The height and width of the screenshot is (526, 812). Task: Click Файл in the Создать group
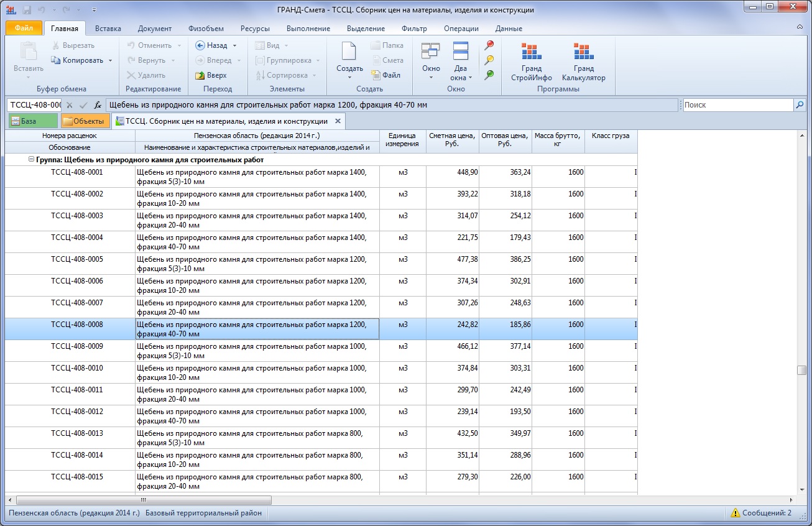(385, 75)
